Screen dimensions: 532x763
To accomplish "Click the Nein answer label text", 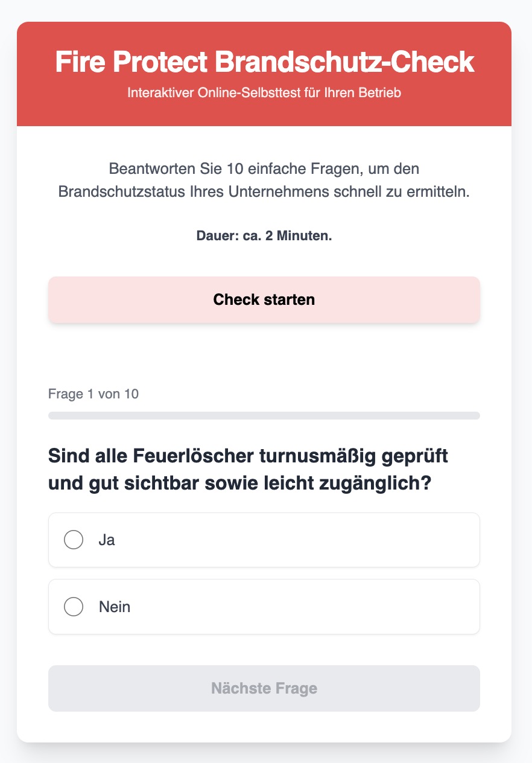I will tap(115, 606).
